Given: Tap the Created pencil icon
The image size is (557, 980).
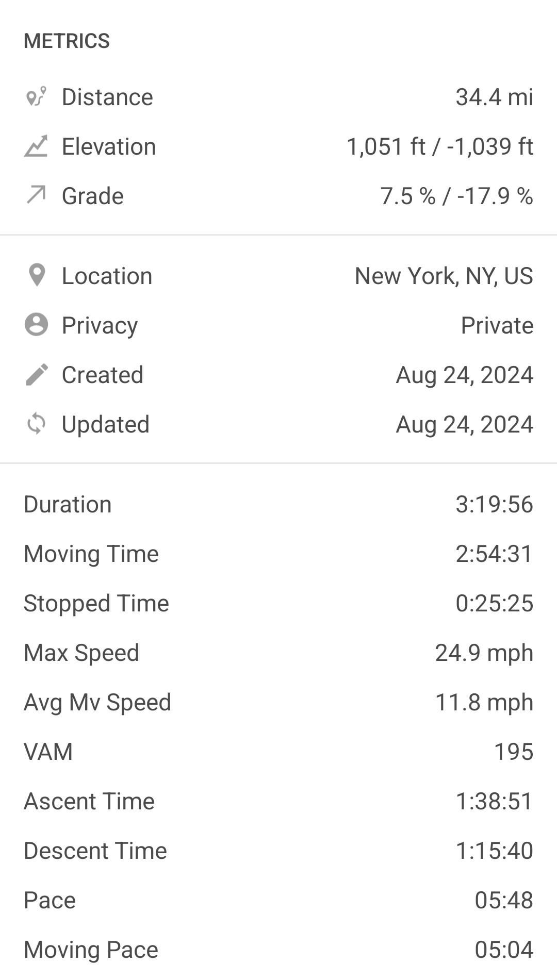Looking at the screenshot, I should point(36,375).
